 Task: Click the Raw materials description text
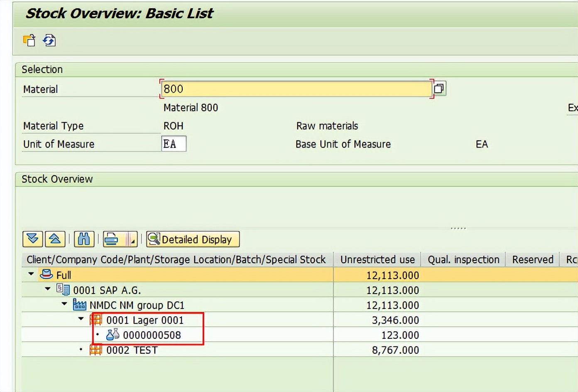click(327, 126)
